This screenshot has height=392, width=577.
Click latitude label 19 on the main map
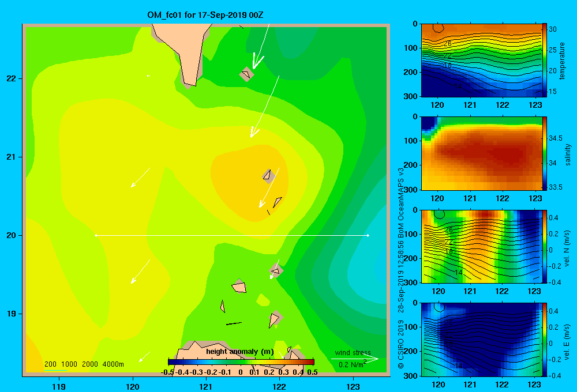12,314
